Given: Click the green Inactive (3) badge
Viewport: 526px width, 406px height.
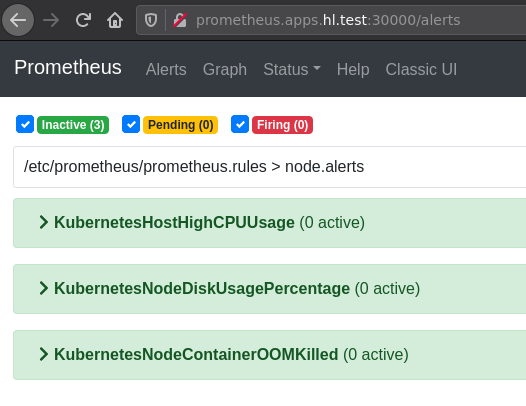Looking at the screenshot, I should tap(73, 125).
